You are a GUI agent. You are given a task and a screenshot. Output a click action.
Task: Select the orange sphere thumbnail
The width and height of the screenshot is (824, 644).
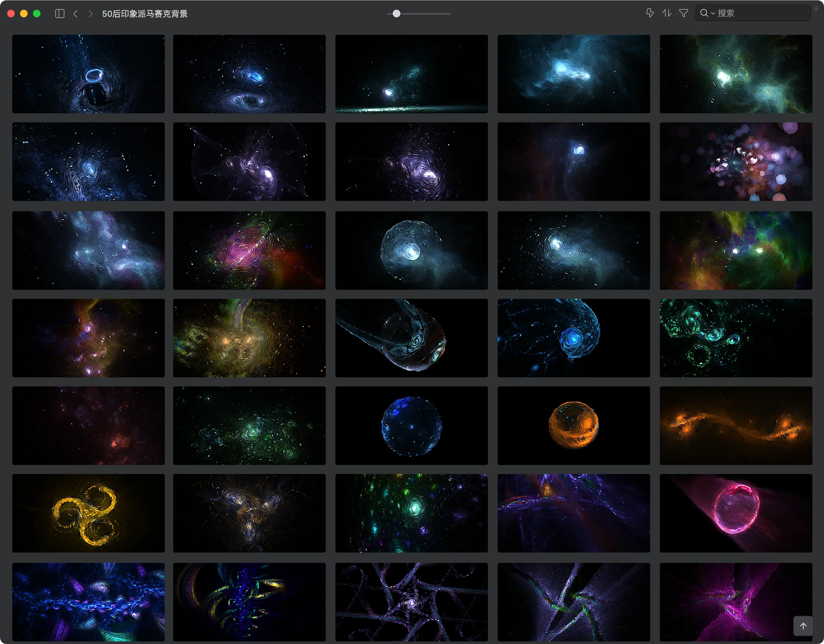(x=574, y=425)
